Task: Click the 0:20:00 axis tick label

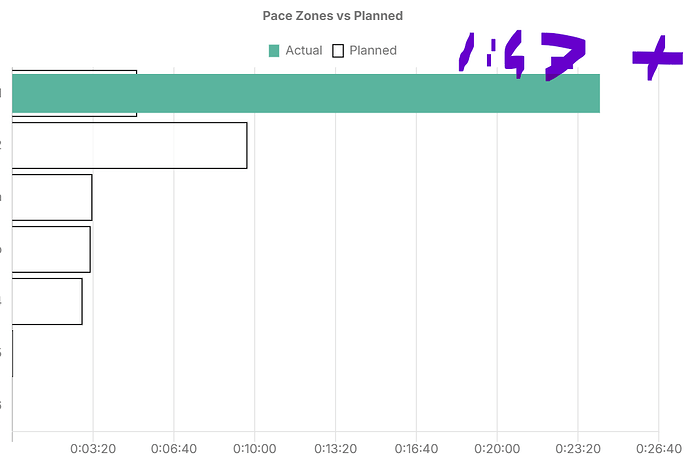Action: tap(497, 449)
